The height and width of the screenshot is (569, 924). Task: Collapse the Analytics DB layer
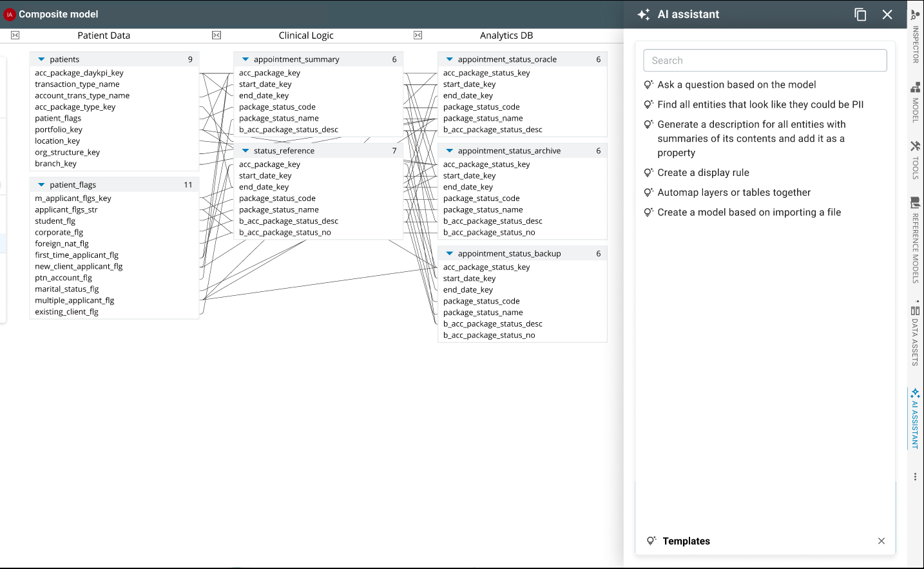tap(418, 35)
